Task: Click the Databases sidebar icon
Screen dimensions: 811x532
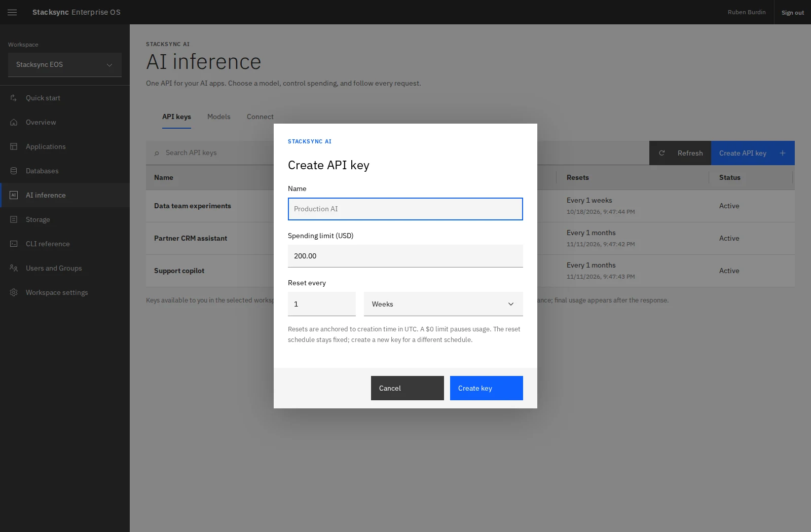Action: 14,171
